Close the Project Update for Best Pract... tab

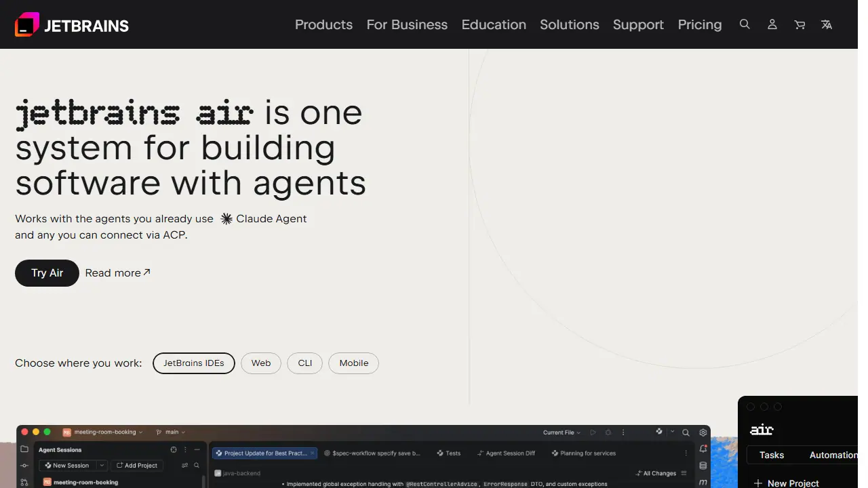click(313, 453)
